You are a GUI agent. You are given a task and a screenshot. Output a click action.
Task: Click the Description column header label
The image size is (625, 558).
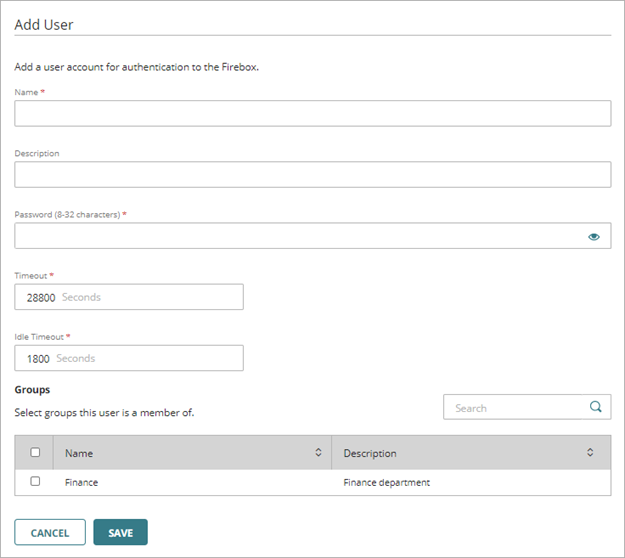point(369,453)
